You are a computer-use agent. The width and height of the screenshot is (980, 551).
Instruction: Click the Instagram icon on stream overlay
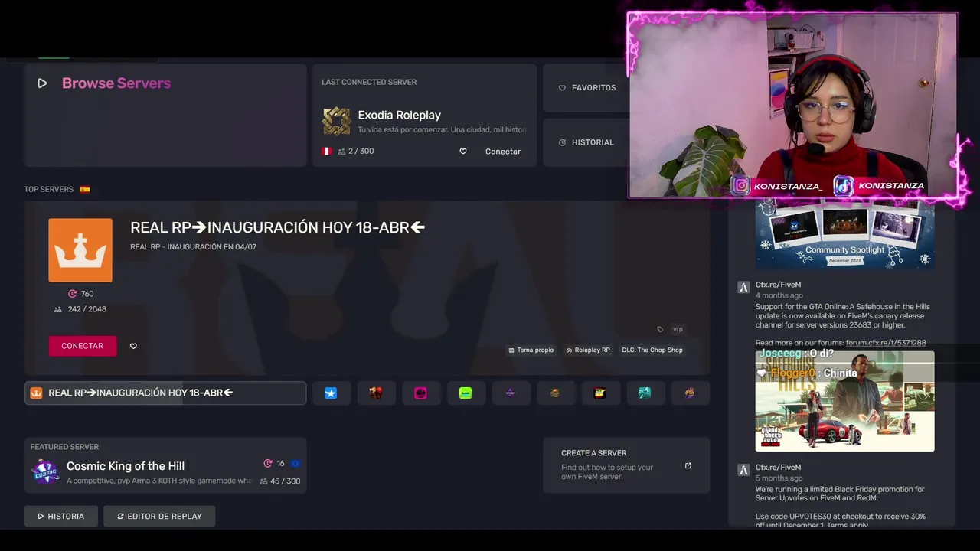(x=740, y=185)
